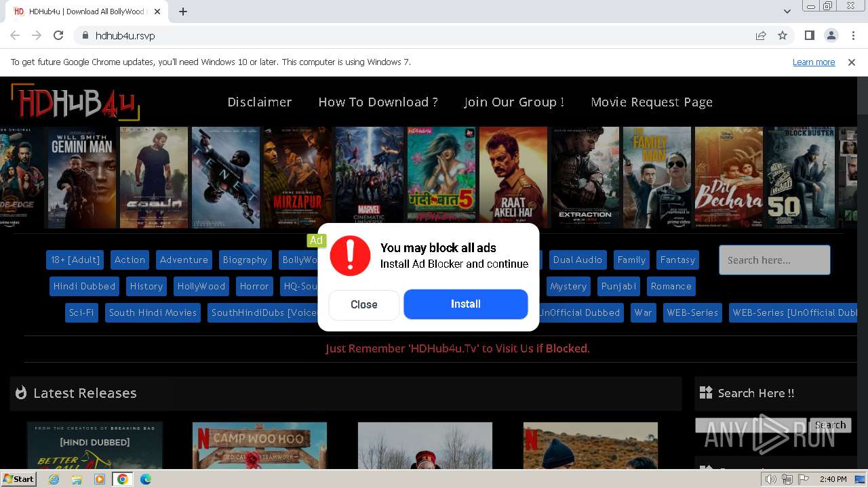Select the Punjabi category tag
This screenshot has height=488, width=868.
point(619,286)
